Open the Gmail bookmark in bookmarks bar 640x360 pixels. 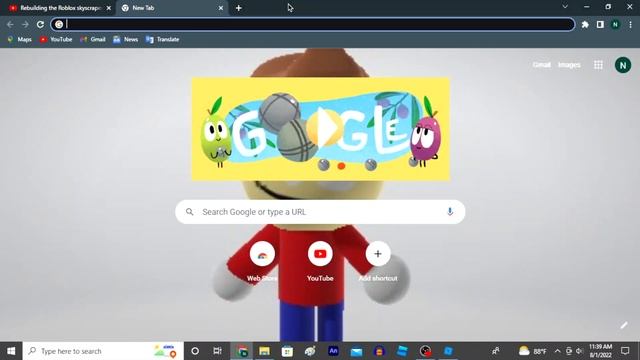[x=93, y=40]
